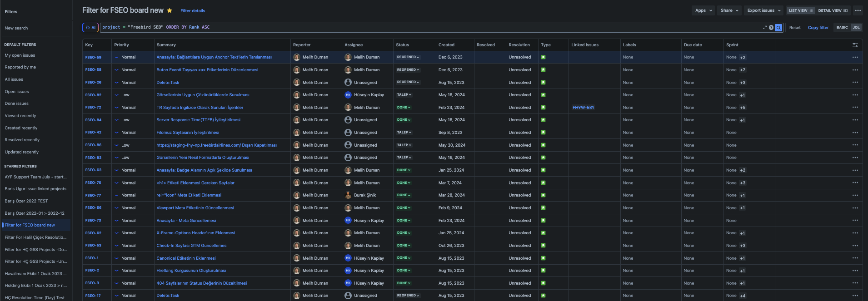Open row actions menu for FSEO-59
Image resolution: width=868 pixels, height=301 pixels.
click(855, 57)
